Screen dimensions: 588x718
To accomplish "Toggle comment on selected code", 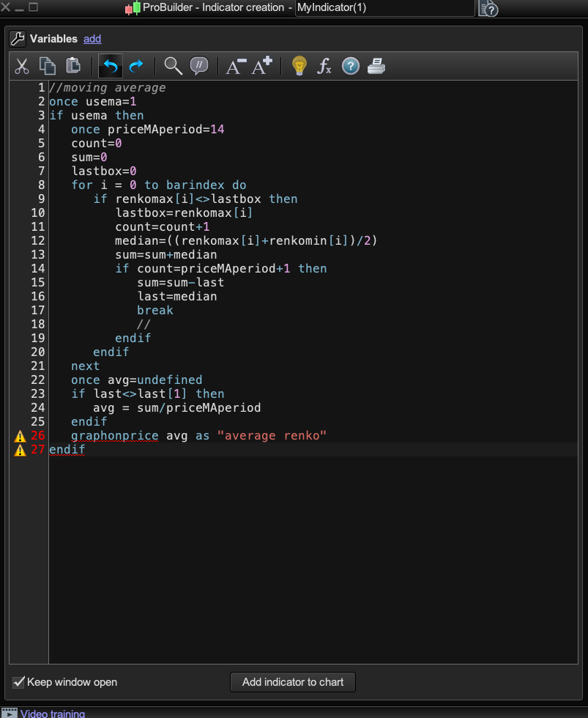I will pos(198,66).
